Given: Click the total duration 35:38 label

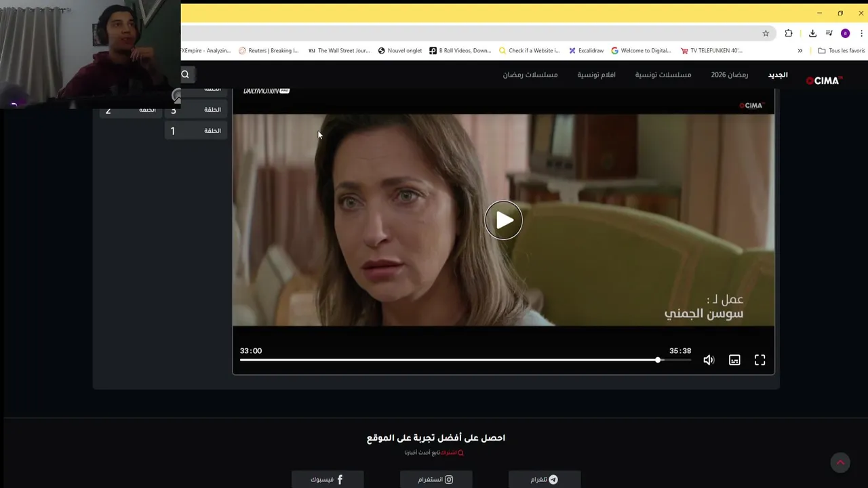Looking at the screenshot, I should (680, 351).
